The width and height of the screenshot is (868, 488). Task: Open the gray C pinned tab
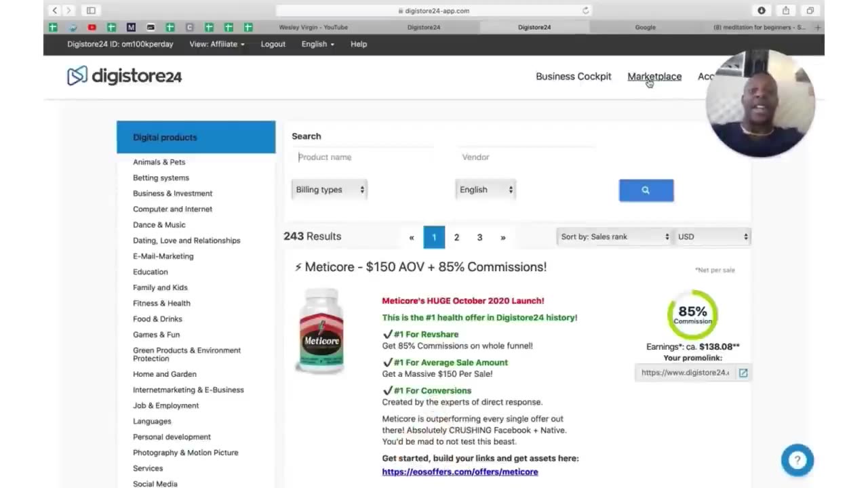[189, 27]
